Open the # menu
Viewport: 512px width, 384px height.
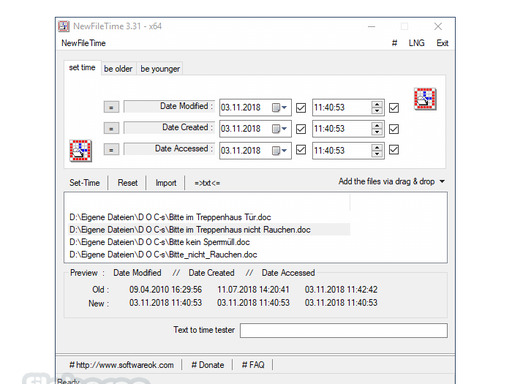pos(394,43)
